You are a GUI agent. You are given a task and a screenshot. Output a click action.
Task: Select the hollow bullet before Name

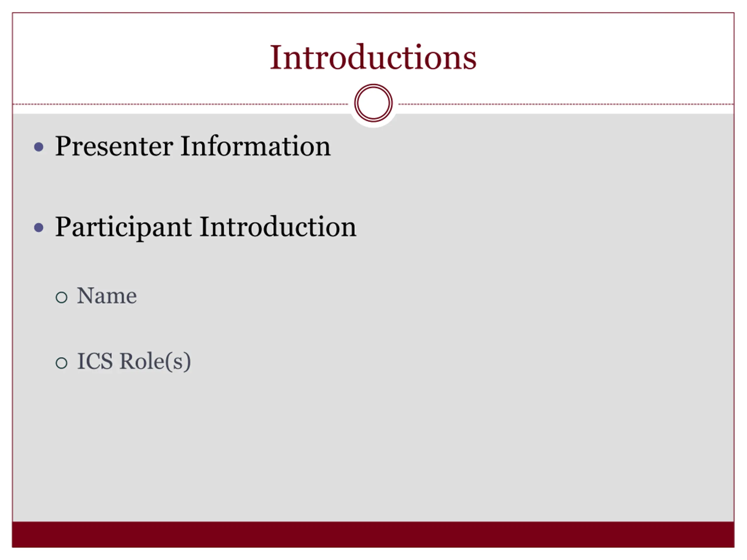coord(62,297)
